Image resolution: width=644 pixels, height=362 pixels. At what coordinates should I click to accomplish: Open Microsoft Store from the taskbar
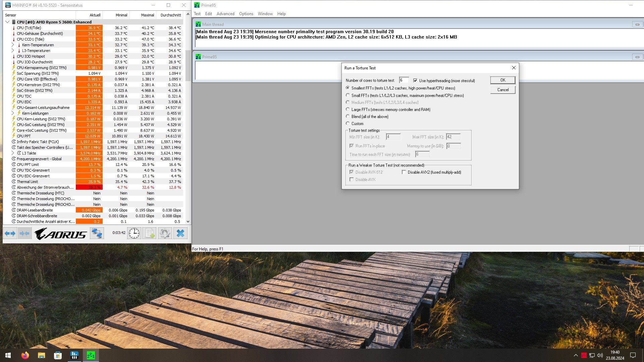point(58,355)
